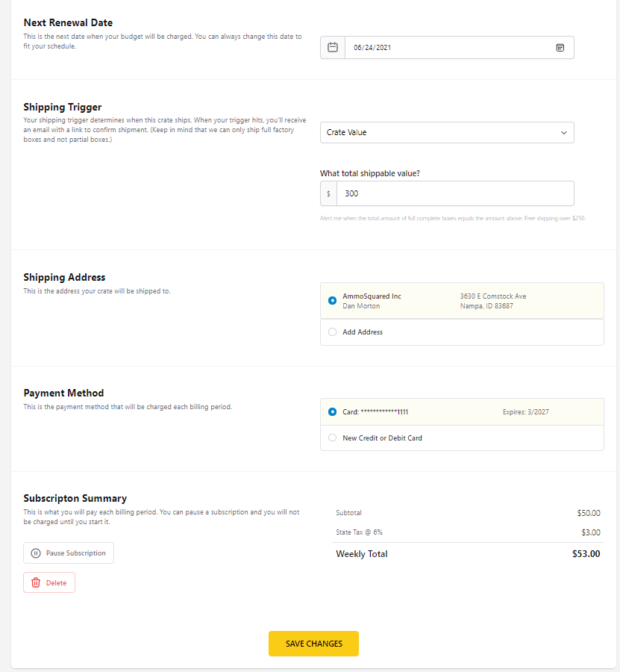Choose the Add Address radio option
Screen dimensions: 620x672
tap(332, 332)
